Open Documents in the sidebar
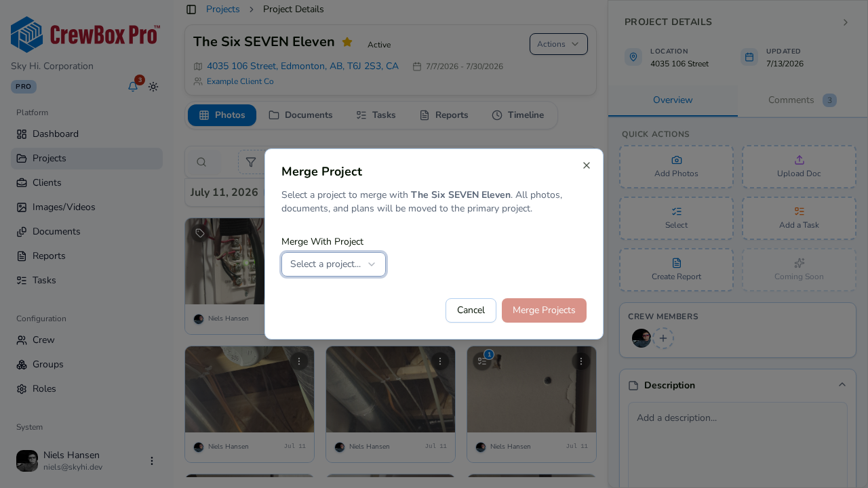Screen dimensions: 868x488 point(87,232)
